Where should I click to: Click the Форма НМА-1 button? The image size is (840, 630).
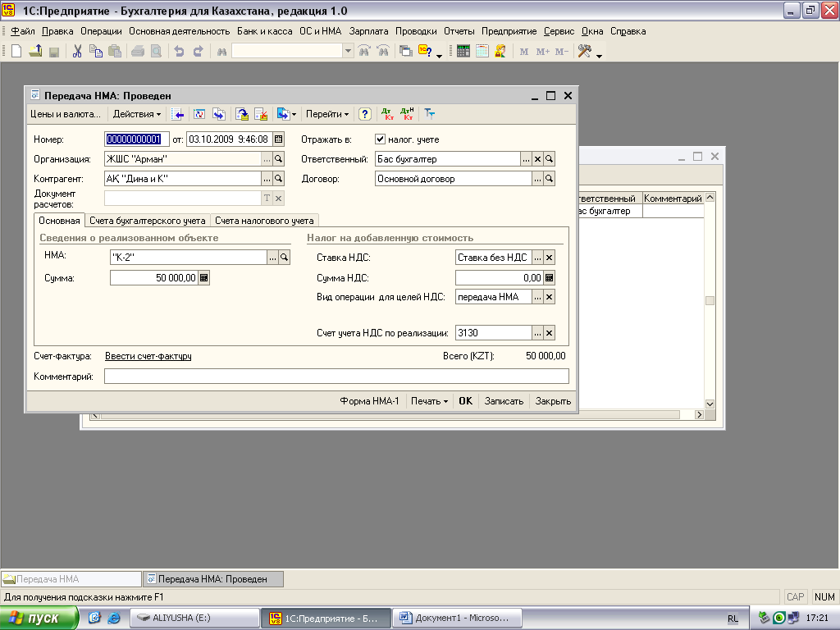(370, 401)
